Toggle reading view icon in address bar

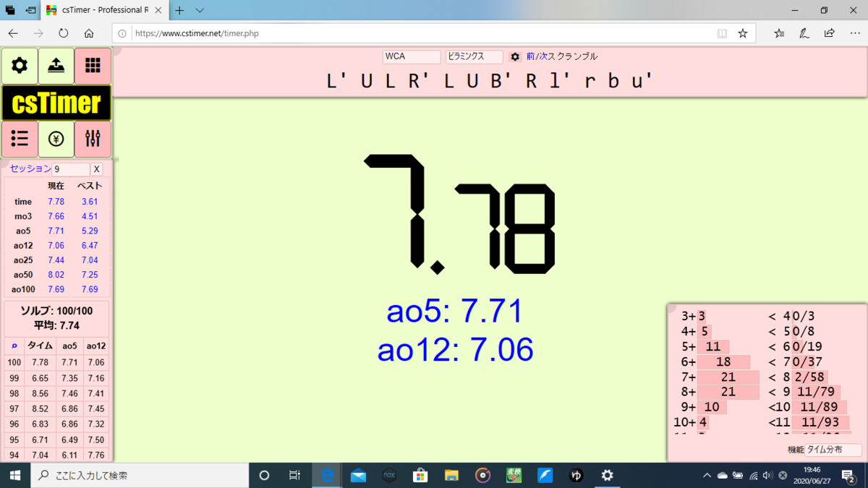coord(722,33)
